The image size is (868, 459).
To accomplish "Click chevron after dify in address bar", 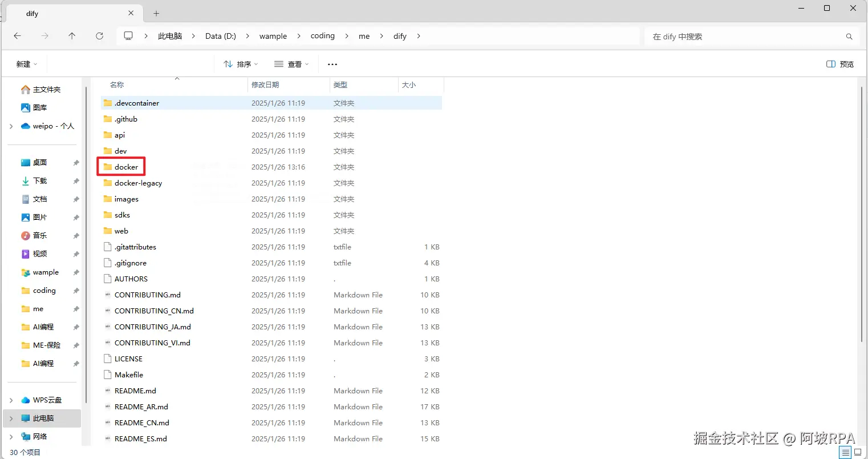I will pyautogui.click(x=419, y=36).
